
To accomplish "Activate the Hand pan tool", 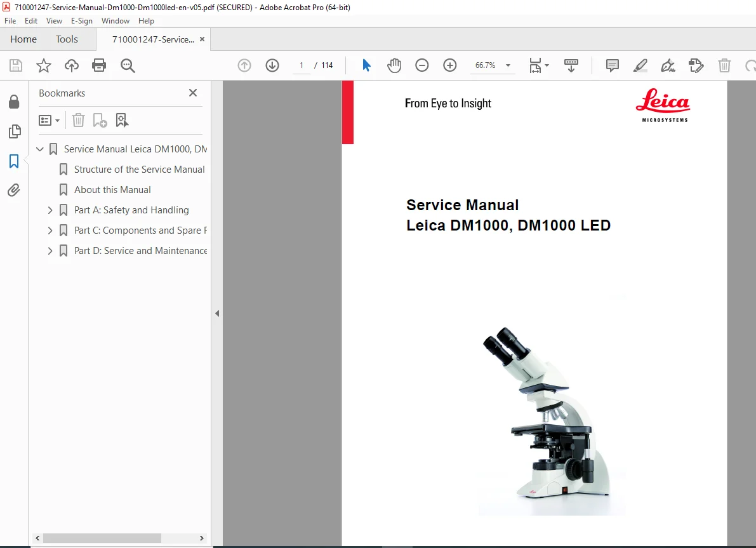I will 394,65.
